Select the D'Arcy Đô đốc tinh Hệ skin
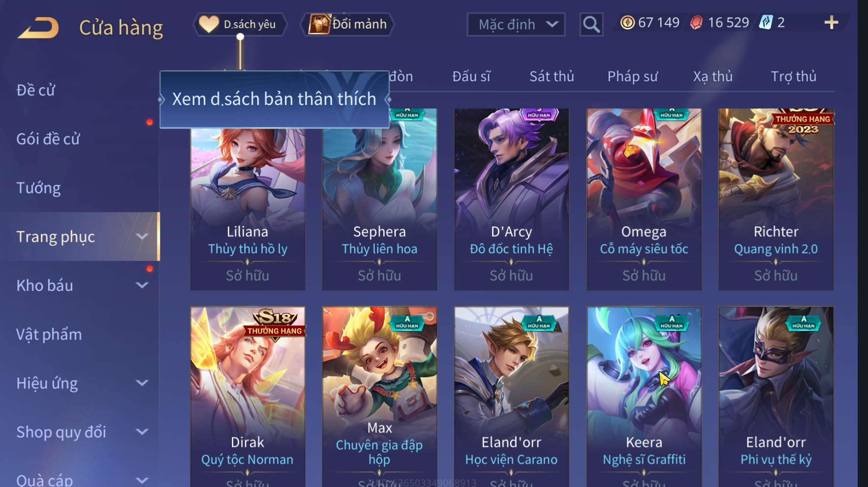The height and width of the screenshot is (487, 868). click(x=511, y=199)
